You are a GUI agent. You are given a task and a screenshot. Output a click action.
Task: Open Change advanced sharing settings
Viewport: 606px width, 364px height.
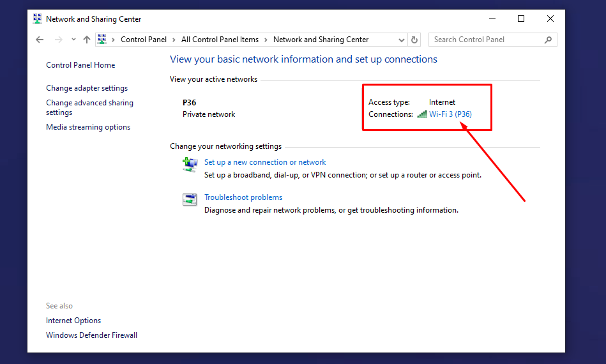(x=89, y=107)
